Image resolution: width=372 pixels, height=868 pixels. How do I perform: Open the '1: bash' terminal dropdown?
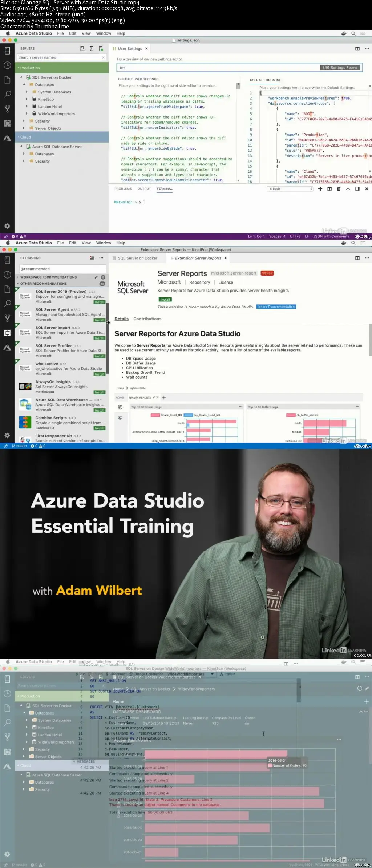pyautogui.click(x=290, y=189)
